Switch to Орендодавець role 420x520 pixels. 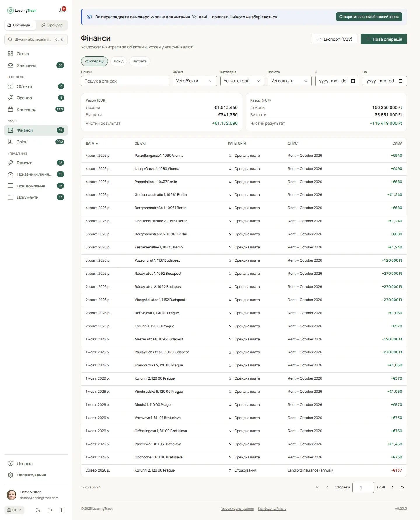coord(20,25)
